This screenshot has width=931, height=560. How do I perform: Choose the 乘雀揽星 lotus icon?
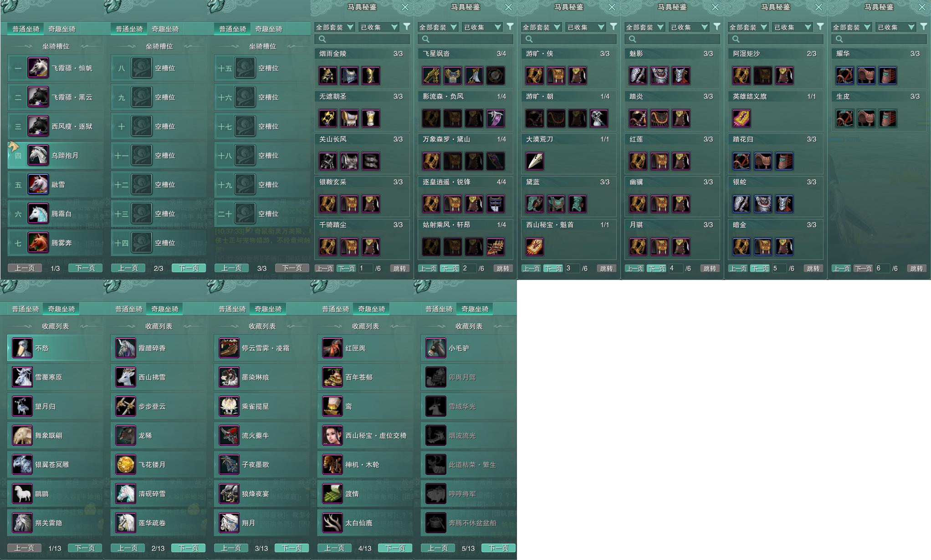pyautogui.click(x=229, y=406)
